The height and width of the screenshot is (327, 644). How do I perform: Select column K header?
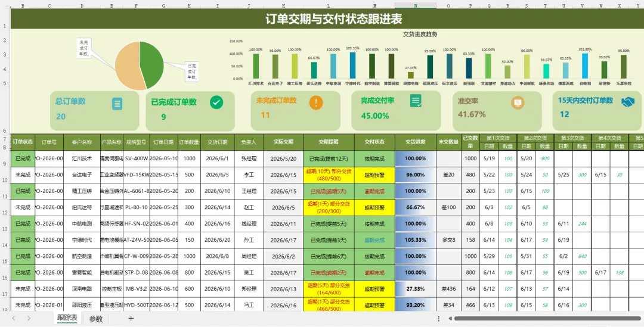click(283, 6)
